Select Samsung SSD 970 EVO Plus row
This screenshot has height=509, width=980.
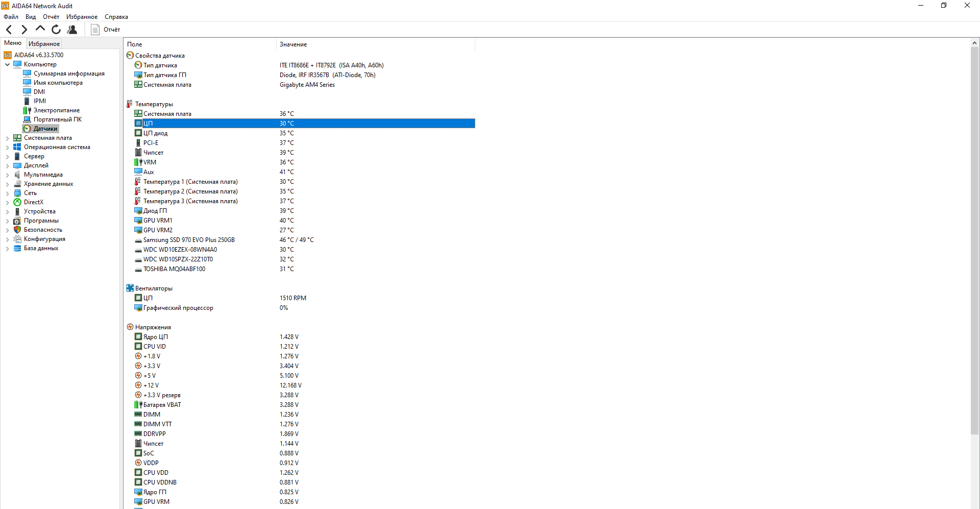tap(304, 240)
